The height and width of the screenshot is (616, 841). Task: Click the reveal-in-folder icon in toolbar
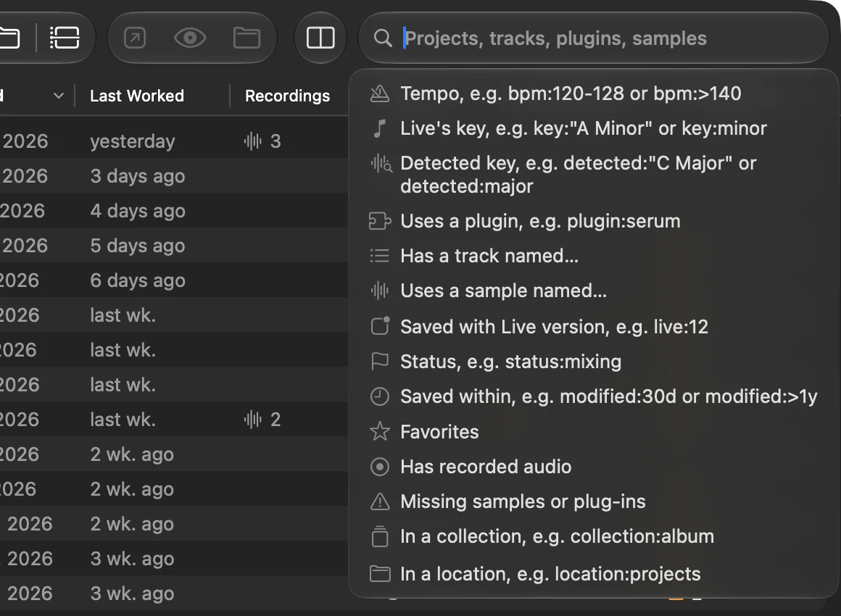(246, 38)
